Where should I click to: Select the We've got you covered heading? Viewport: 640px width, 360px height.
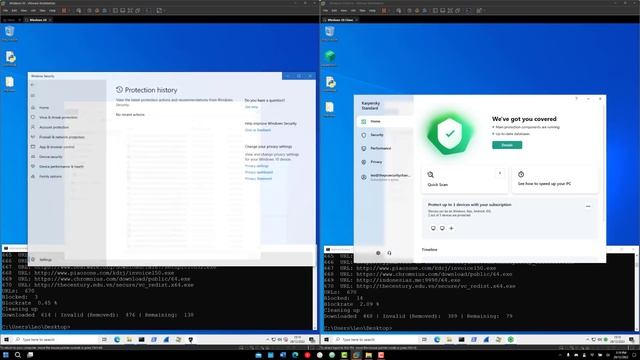pos(524,119)
